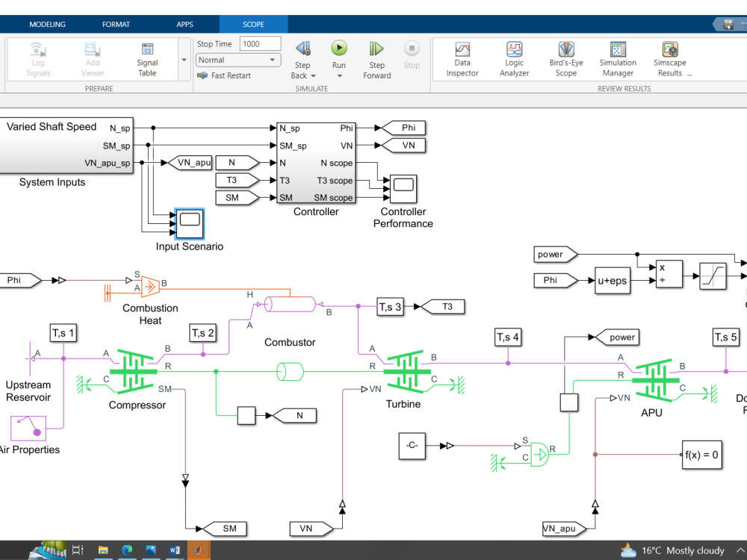This screenshot has height=560, width=747.
Task: Expand the hidden PREPARE section chevron
Action: pyautogui.click(x=183, y=60)
